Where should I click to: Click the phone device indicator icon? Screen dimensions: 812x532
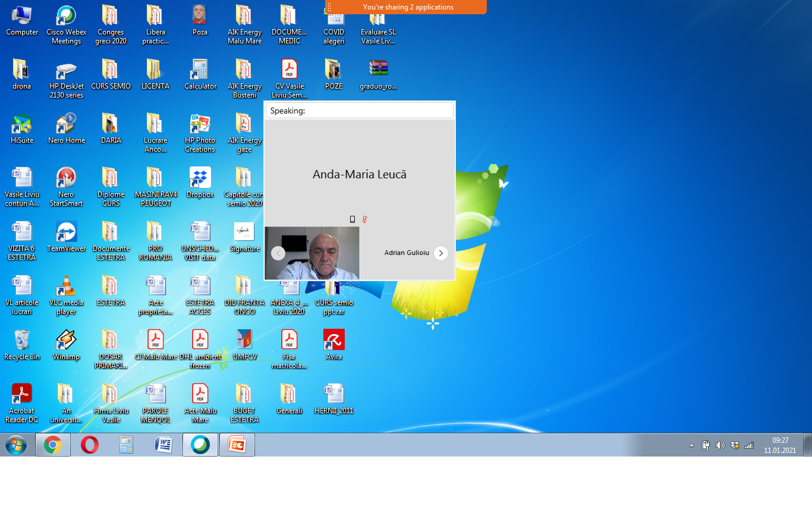click(x=353, y=219)
